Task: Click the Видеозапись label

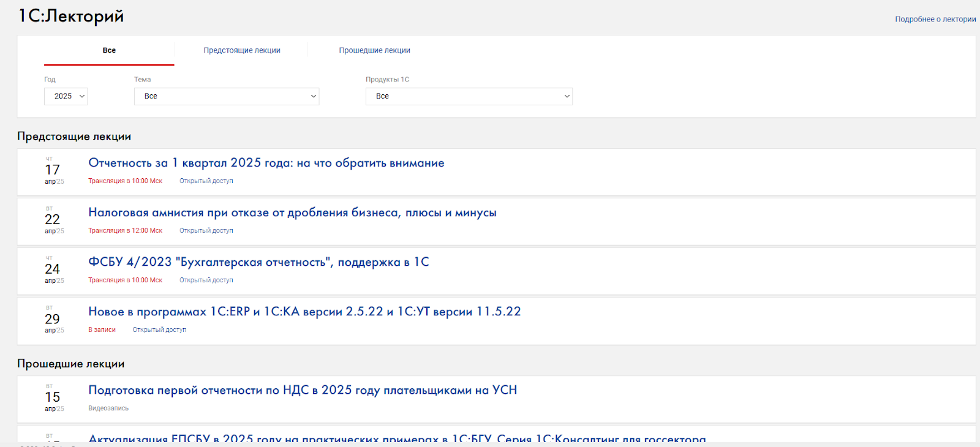Action: (108, 408)
